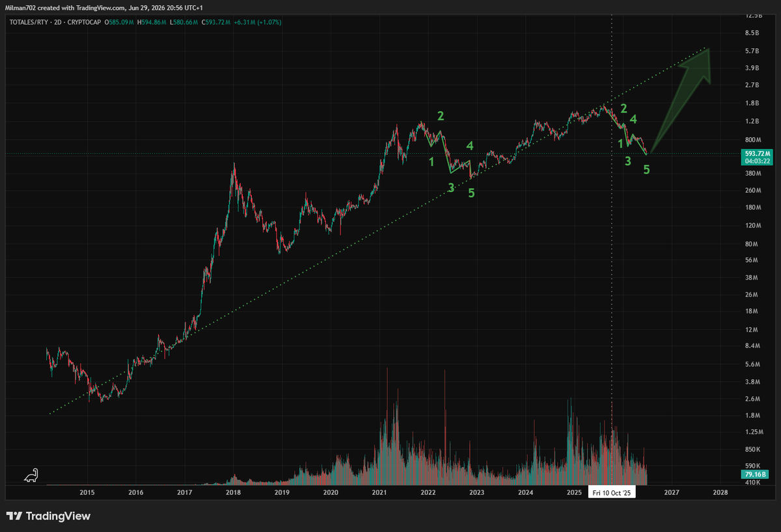Click the 260M price scale label
This screenshot has width=781, height=532.
pos(752,191)
